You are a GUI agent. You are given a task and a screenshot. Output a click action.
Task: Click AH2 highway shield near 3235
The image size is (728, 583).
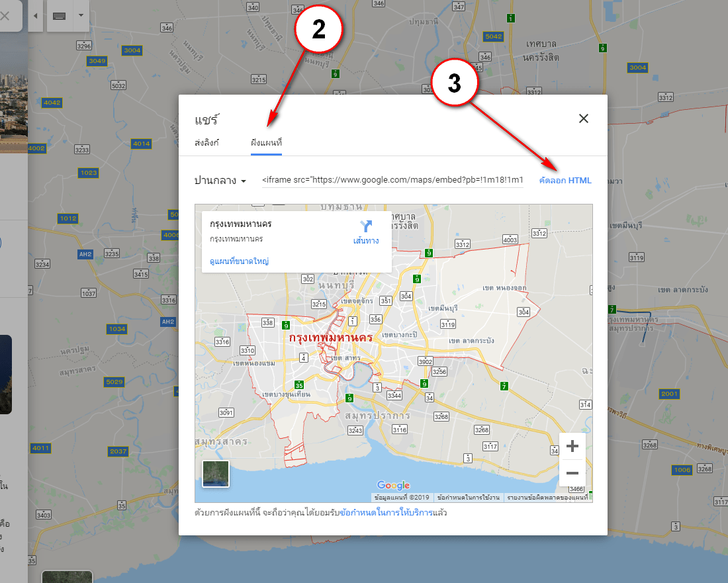tap(85, 254)
